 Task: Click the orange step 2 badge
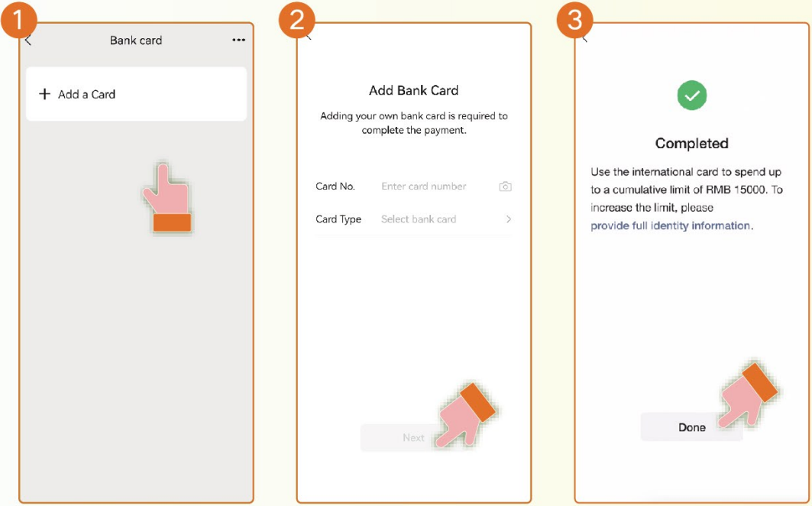pyautogui.click(x=296, y=20)
